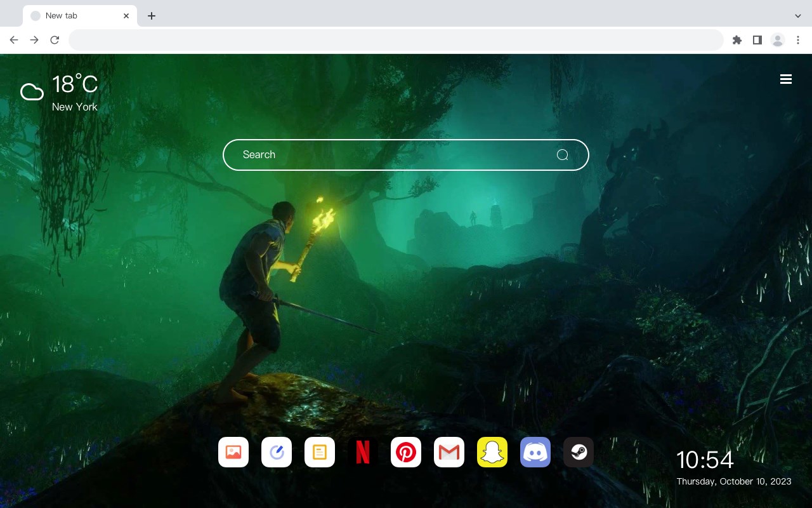The height and width of the screenshot is (508, 812).
Task: Go forward to next page
Action: (34, 40)
